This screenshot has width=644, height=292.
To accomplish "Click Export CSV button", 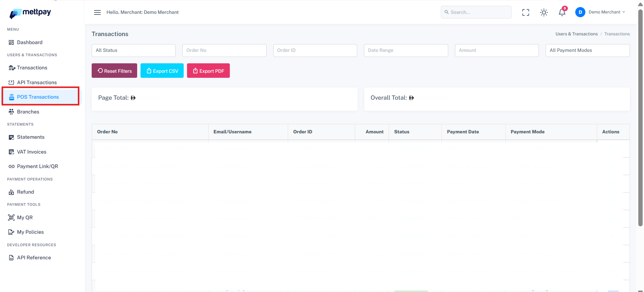I will [x=162, y=71].
